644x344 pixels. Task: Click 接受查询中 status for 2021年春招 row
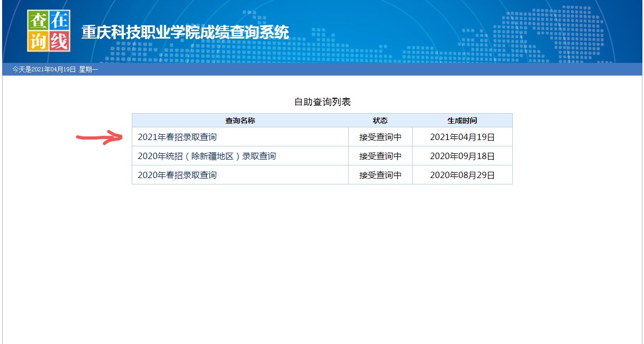click(380, 137)
